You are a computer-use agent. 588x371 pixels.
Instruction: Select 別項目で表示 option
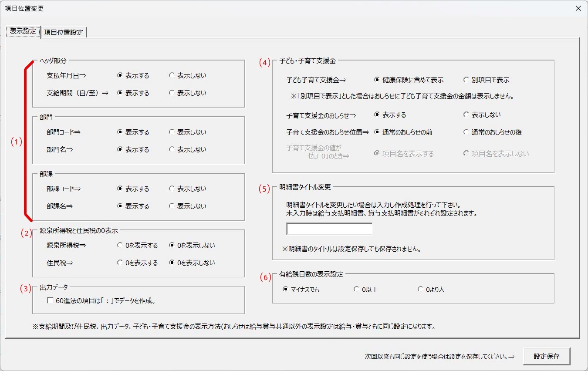point(487,80)
